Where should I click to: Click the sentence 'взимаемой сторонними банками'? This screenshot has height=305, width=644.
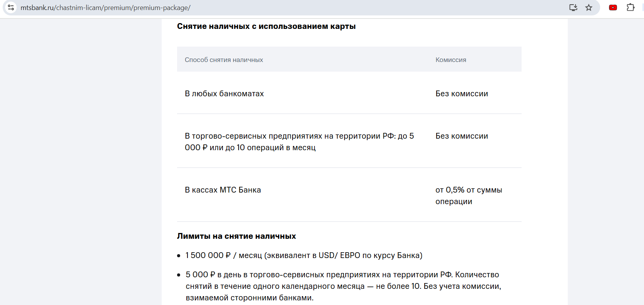(x=249, y=298)
